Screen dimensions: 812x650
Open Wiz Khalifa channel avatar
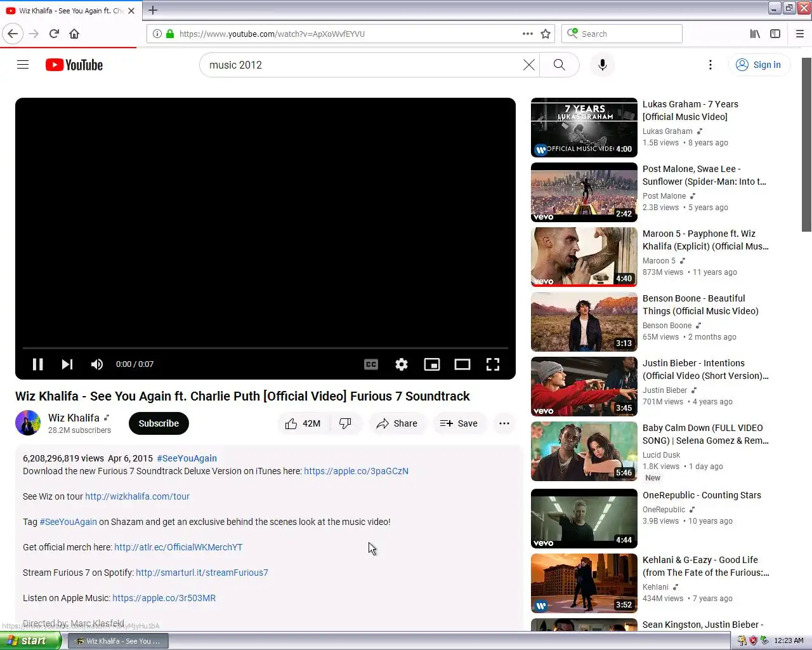(28, 423)
